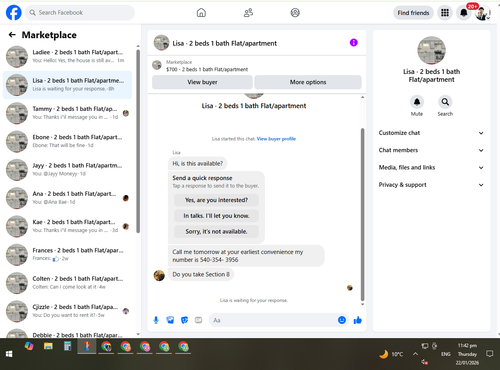Open the emoji picker in message box
Screen dimensions: 500x370
pyautogui.click(x=342, y=320)
